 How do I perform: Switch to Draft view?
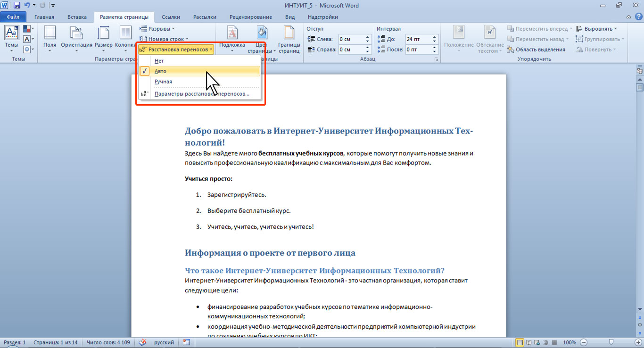click(x=554, y=342)
